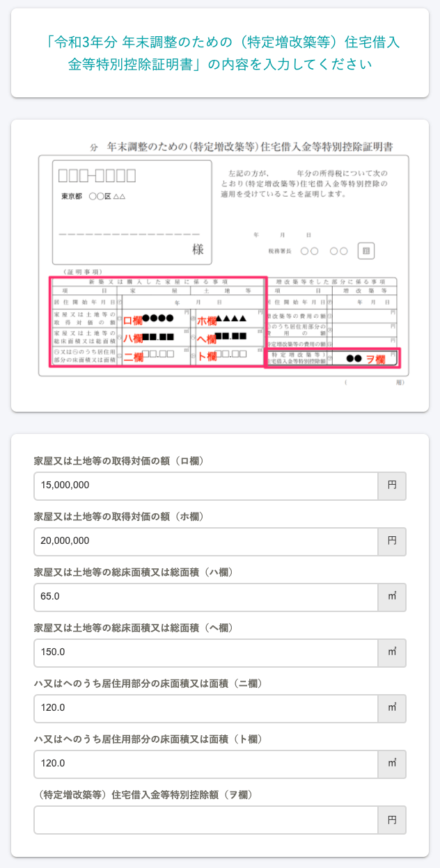Viewport: 440px width, 868px height.
Task: Click the 円 suffix of the ロ欄 field
Action: tap(392, 485)
